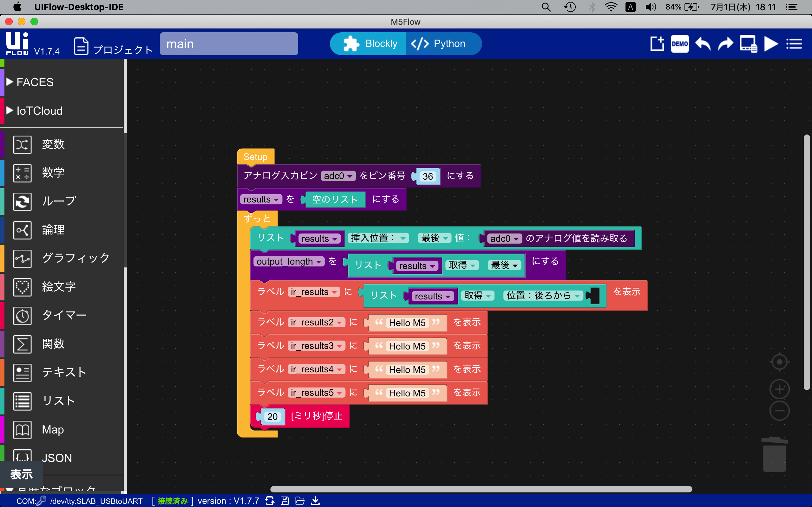
Task: Open the hamburger menu icon
Action: (x=794, y=44)
